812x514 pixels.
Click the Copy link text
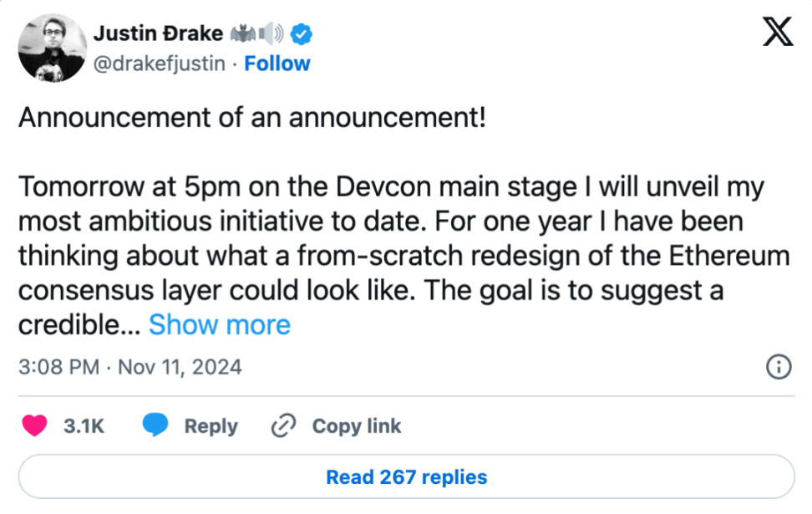[357, 426]
